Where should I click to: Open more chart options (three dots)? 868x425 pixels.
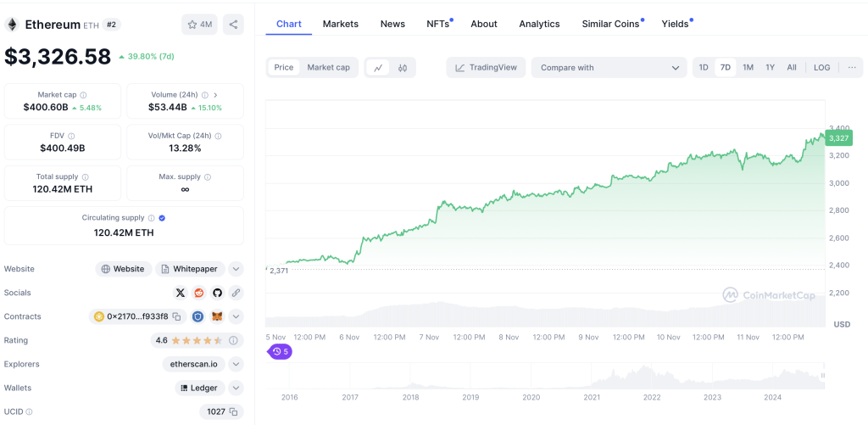(852, 68)
